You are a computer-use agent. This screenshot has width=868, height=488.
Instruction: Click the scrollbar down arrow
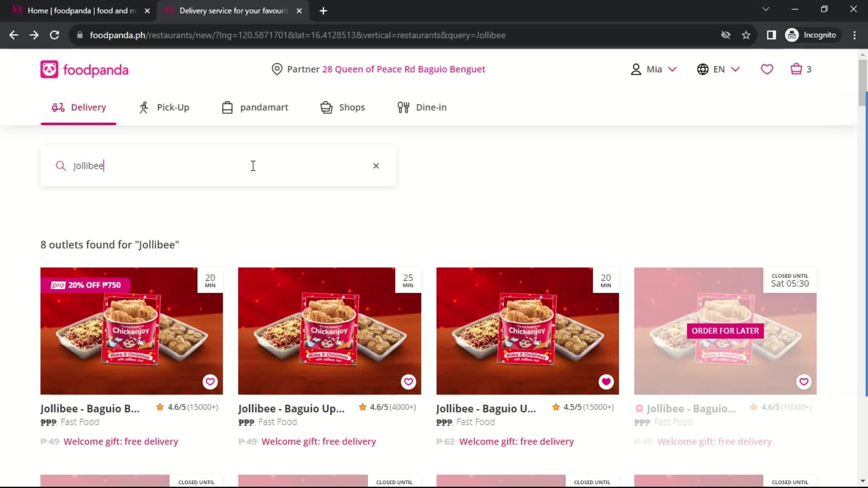pos(862,481)
